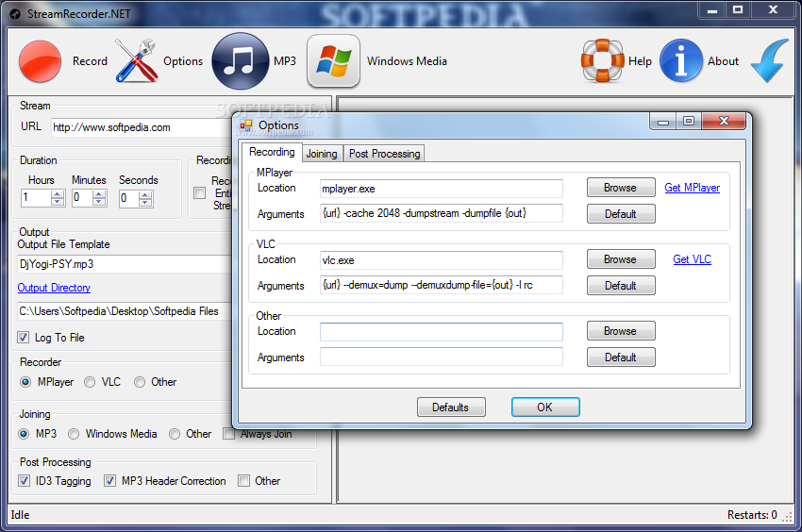Enable the Other post processing checkbox
This screenshot has height=532, width=802.
click(x=244, y=481)
